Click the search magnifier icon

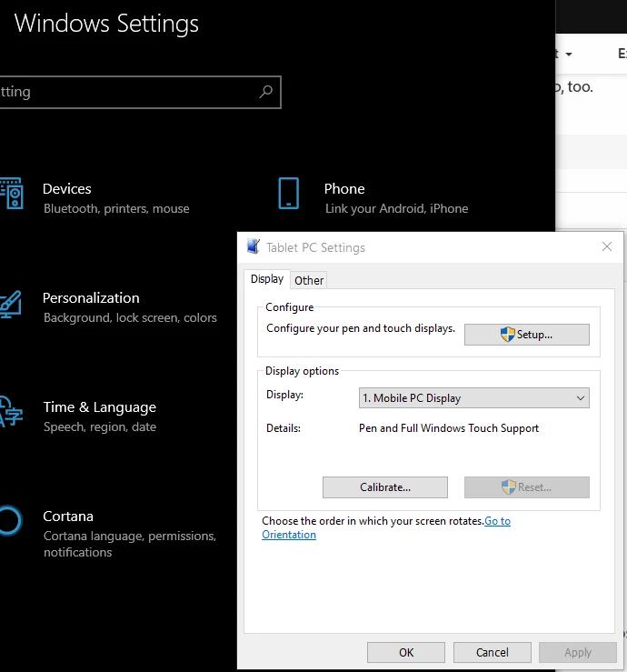pos(265,91)
